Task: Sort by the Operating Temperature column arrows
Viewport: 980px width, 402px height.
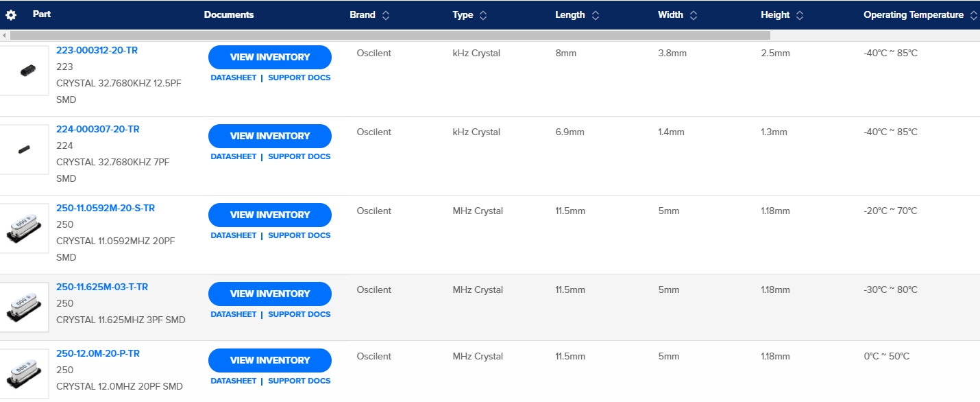Action: [x=974, y=15]
